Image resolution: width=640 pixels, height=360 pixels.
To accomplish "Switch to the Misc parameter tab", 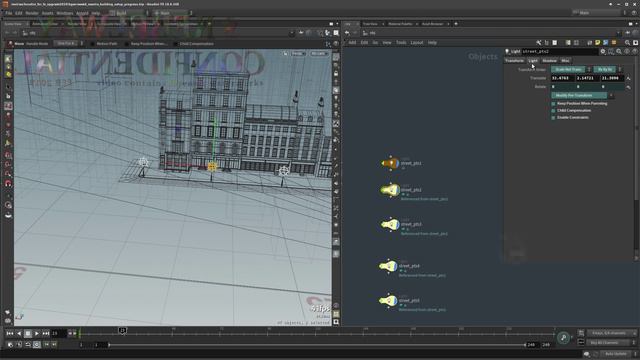I will (x=565, y=60).
